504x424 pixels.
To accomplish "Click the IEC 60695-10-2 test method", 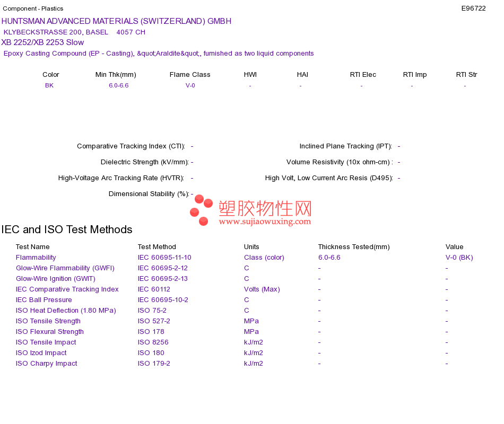I will (163, 299).
